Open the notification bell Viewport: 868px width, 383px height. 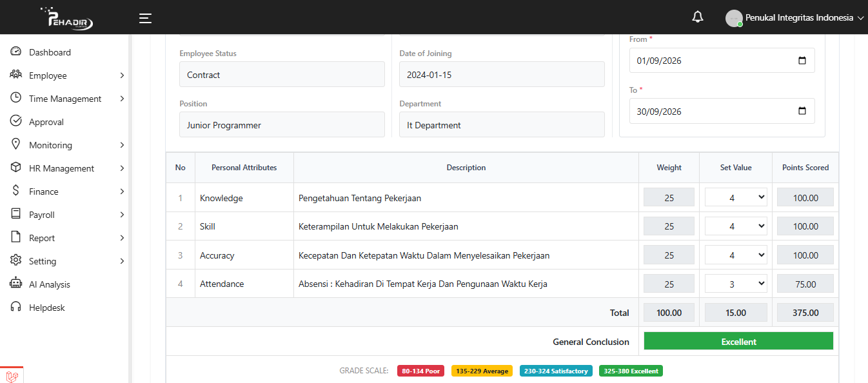[x=698, y=17]
